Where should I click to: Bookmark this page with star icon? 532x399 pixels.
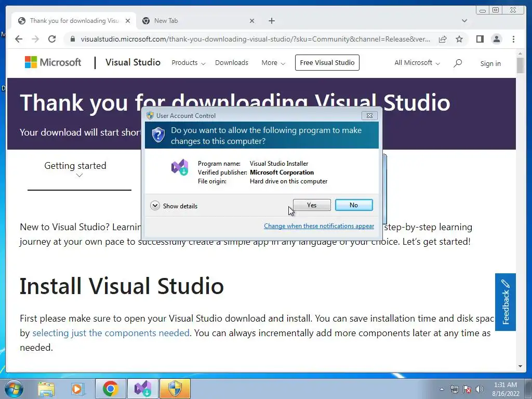pyautogui.click(x=459, y=39)
